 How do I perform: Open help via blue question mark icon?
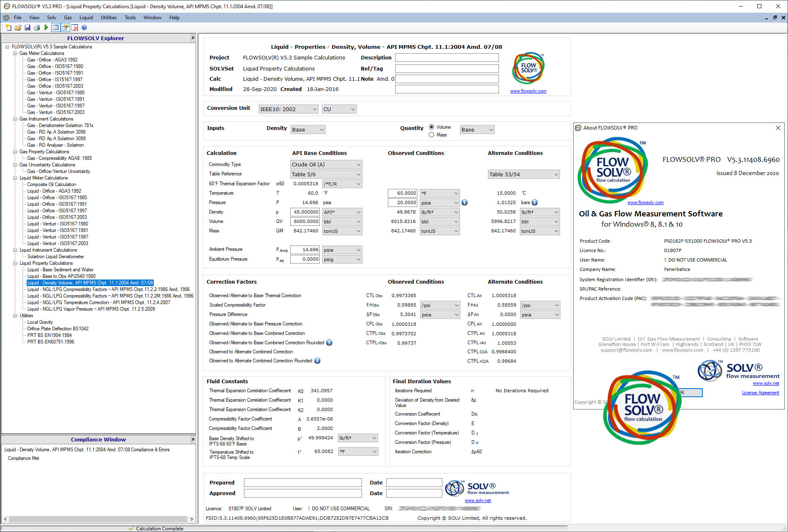[84, 27]
